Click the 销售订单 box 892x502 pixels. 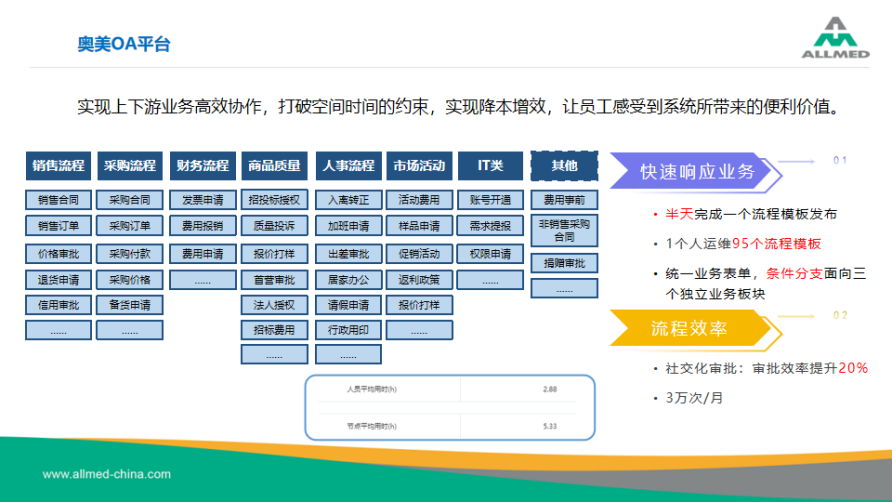coord(59,225)
